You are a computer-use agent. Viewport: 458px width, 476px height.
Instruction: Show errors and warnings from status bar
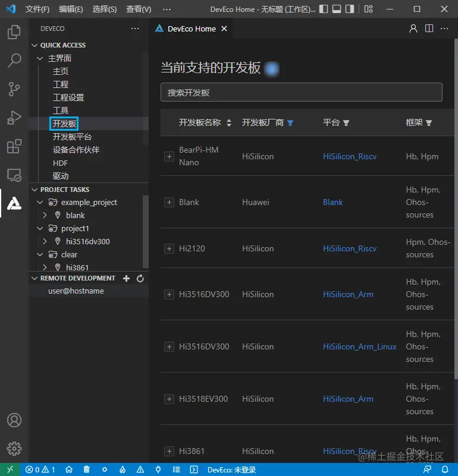40,469
